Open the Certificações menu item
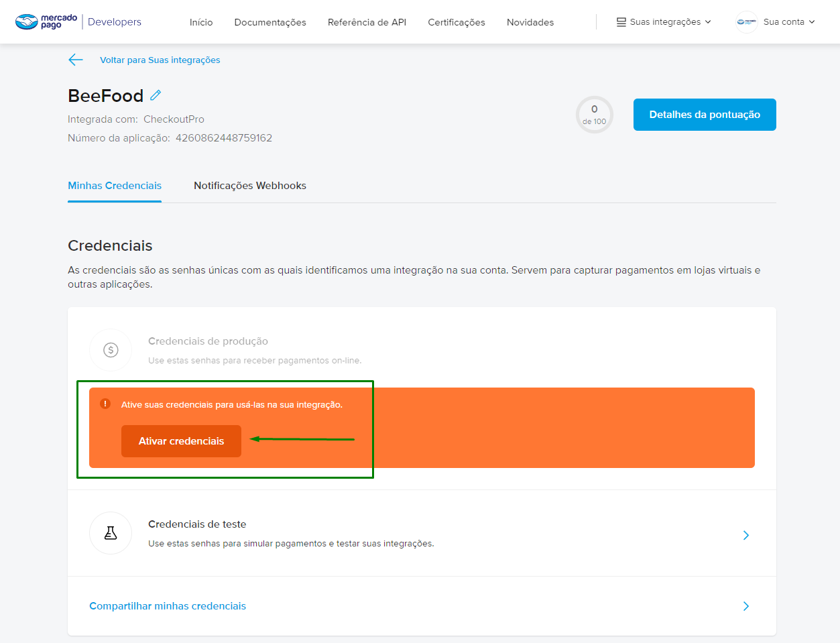Image resolution: width=840 pixels, height=643 pixels. point(457,22)
